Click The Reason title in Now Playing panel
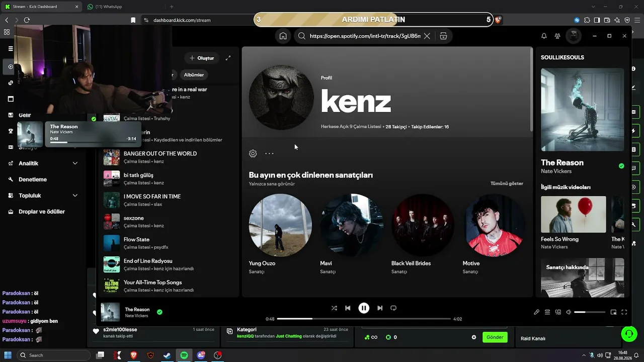 pyautogui.click(x=562, y=162)
